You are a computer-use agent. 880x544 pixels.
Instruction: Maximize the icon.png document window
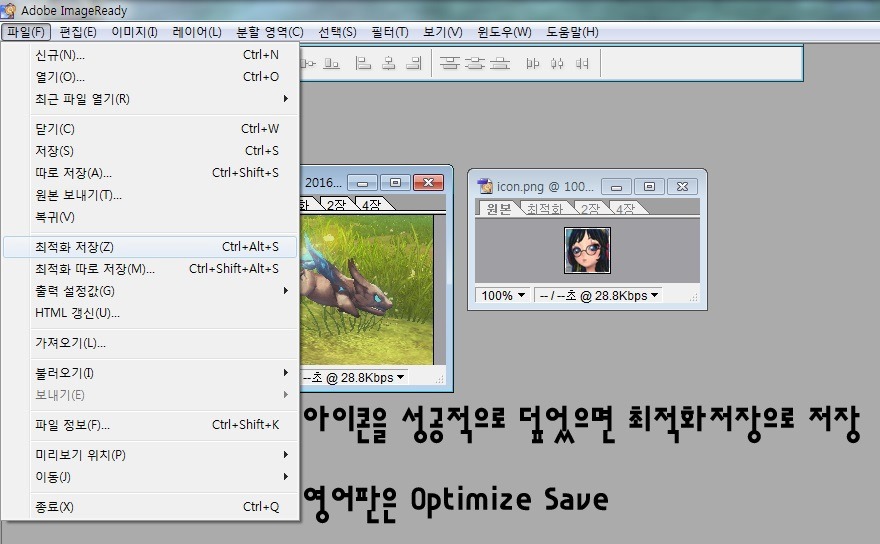point(649,186)
